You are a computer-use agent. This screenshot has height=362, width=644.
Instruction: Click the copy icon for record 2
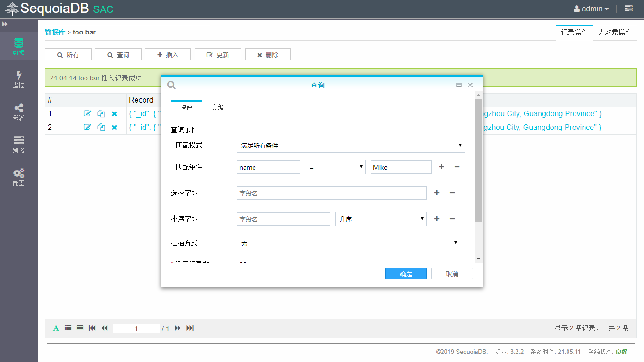coord(101,128)
